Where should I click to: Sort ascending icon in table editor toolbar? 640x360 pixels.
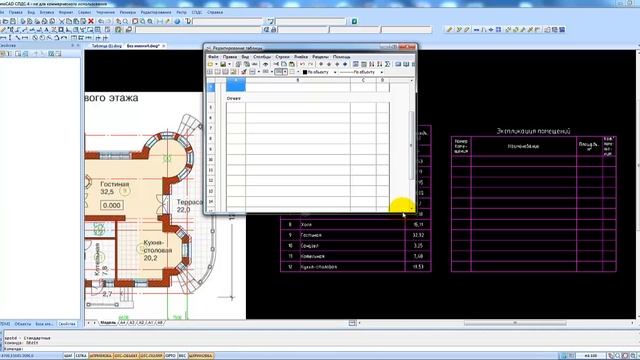(371, 64)
